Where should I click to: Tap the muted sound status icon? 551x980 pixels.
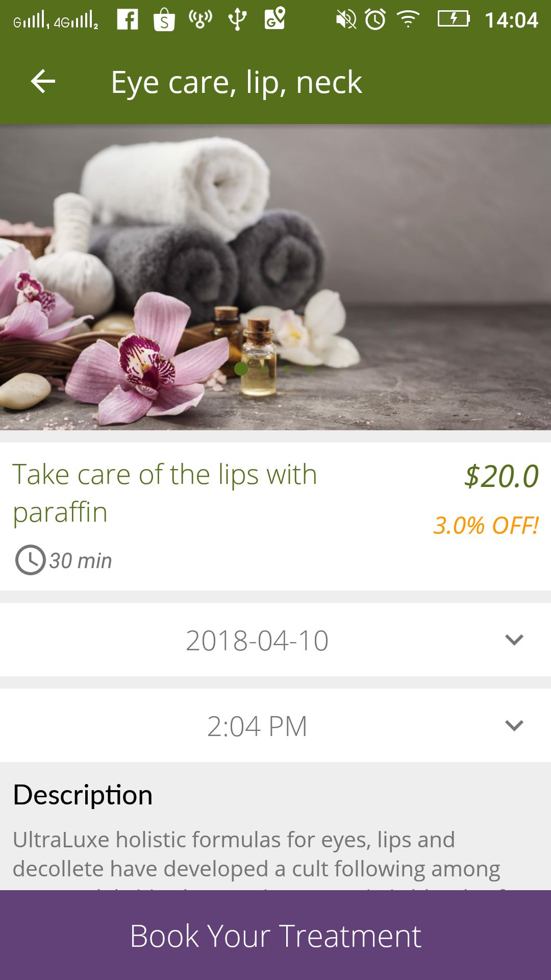pyautogui.click(x=346, y=20)
